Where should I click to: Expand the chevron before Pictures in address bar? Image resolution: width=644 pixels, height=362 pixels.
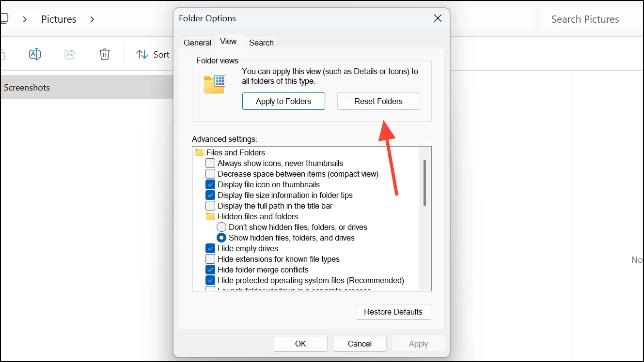pos(25,19)
